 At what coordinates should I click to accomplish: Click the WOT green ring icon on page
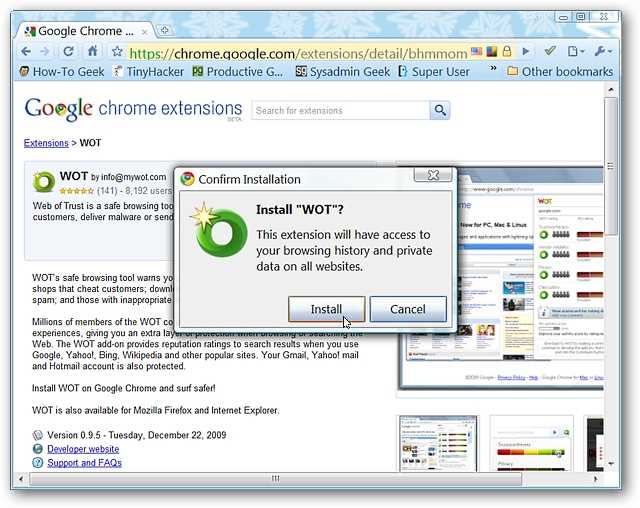(44, 182)
